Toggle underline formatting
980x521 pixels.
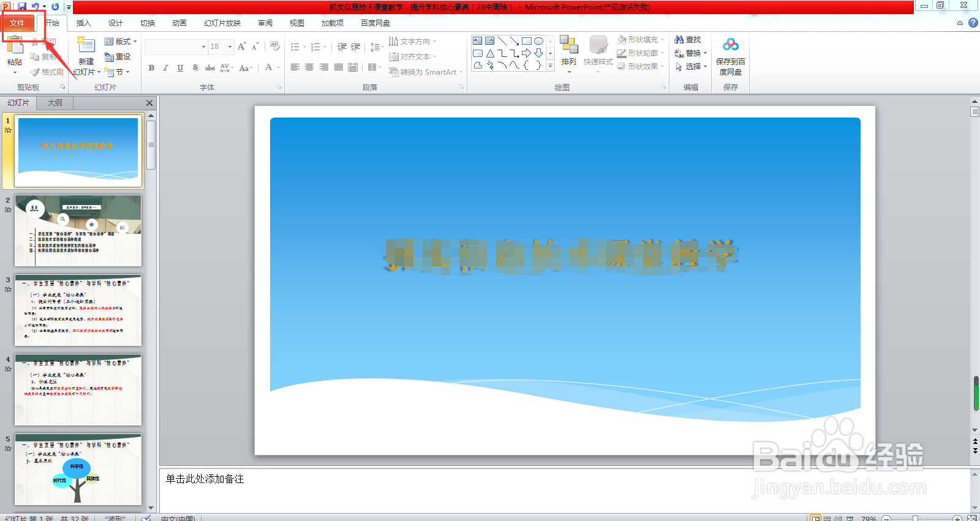point(180,68)
